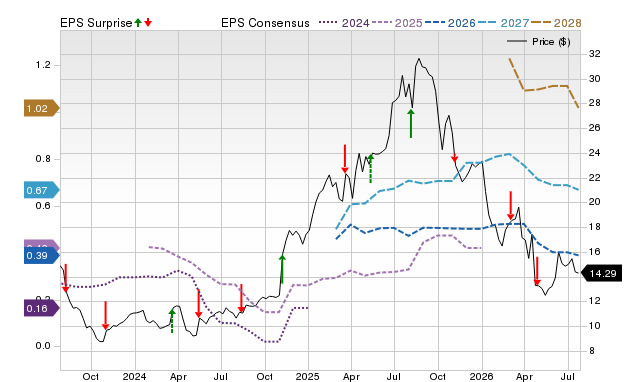Viewport: 640px width, 382px height.
Task: Click the green up arrow in EPS Surprise legend
Action: [138, 23]
